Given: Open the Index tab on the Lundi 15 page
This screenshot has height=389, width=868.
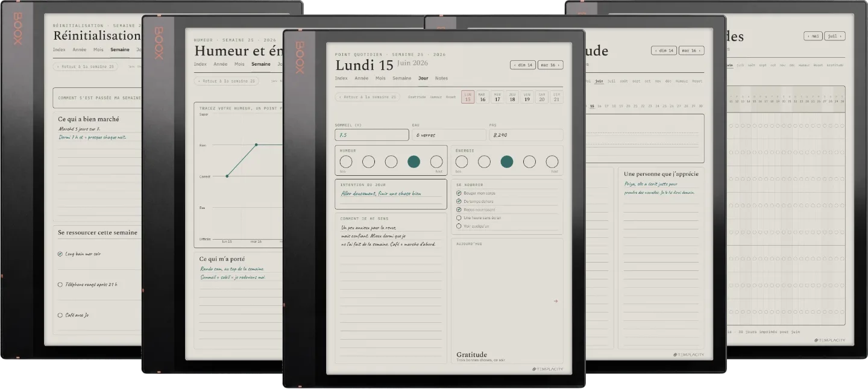Looking at the screenshot, I should pos(341,78).
